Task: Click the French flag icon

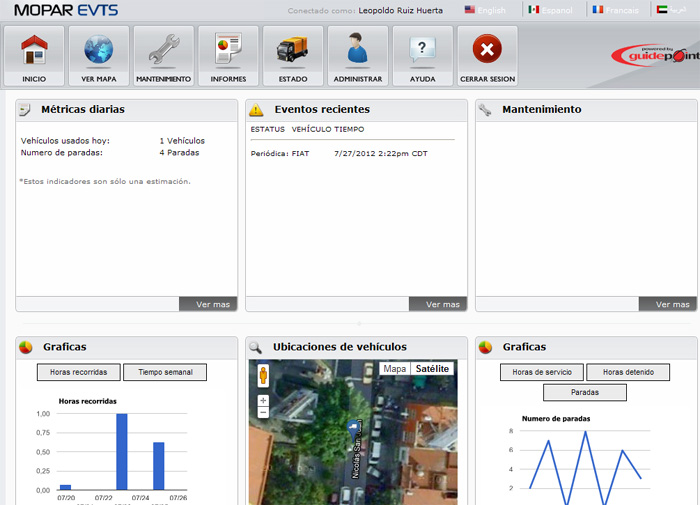Action: (598, 9)
